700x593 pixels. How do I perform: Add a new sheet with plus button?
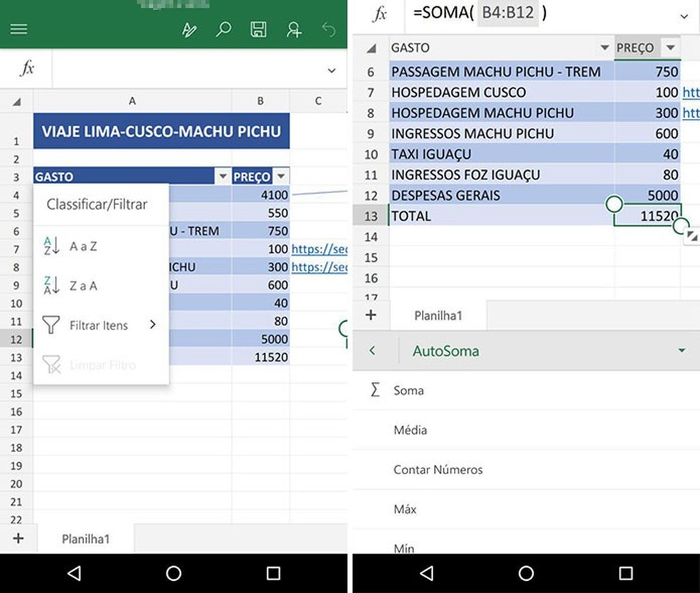(x=19, y=539)
